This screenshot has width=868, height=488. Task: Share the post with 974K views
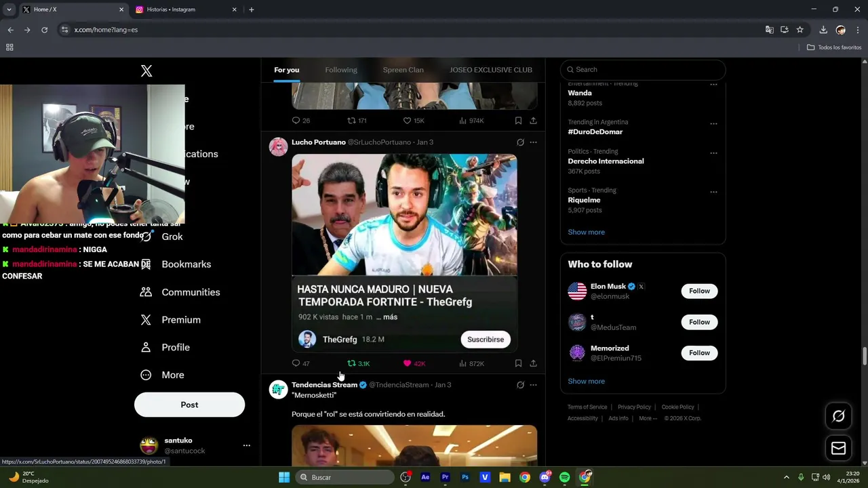[533, 121]
